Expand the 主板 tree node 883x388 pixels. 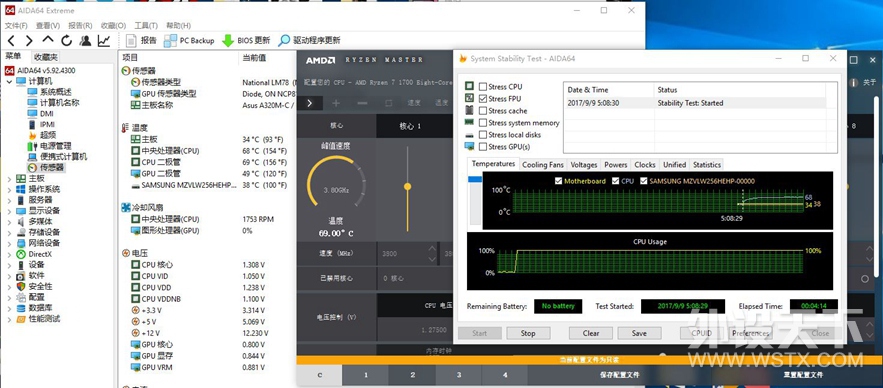coord(9,179)
